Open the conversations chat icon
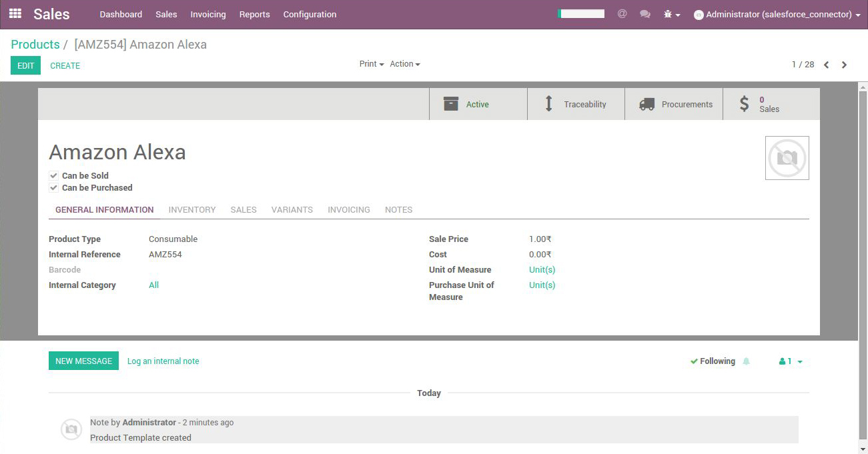The image size is (868, 454). [644, 13]
